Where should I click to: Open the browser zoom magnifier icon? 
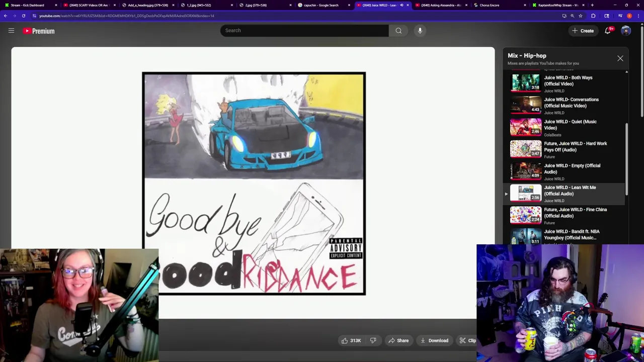(x=572, y=16)
